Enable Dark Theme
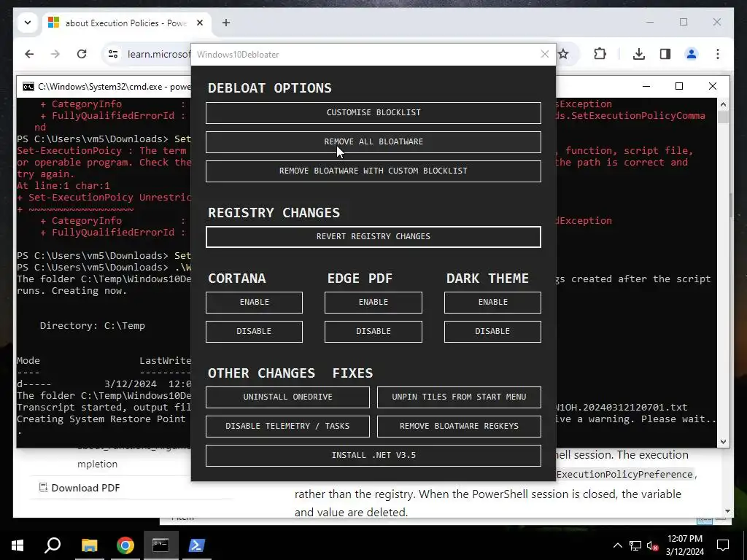 tap(492, 303)
